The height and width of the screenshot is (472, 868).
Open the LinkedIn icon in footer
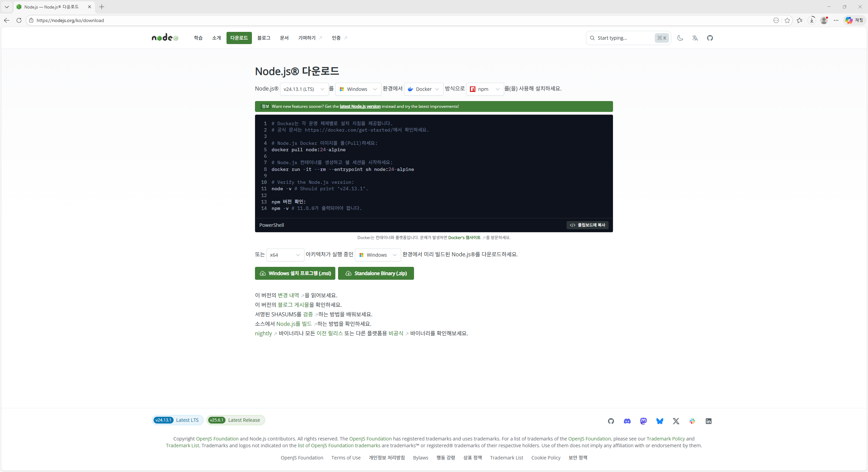point(708,421)
